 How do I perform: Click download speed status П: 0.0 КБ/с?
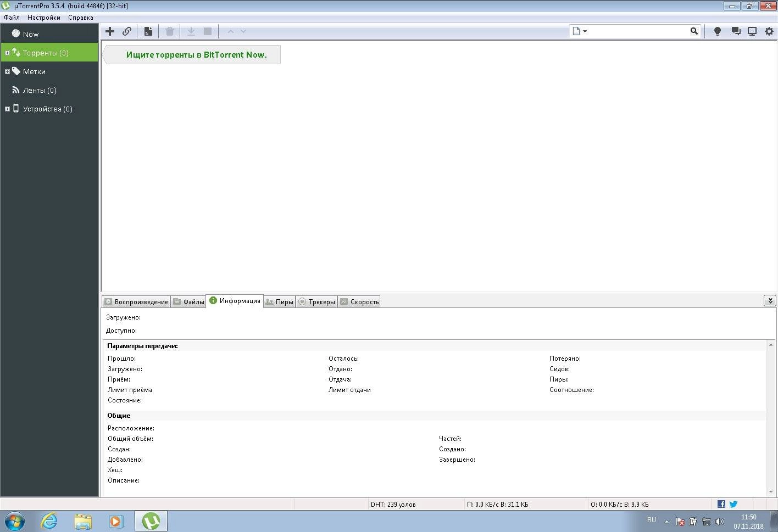click(497, 504)
